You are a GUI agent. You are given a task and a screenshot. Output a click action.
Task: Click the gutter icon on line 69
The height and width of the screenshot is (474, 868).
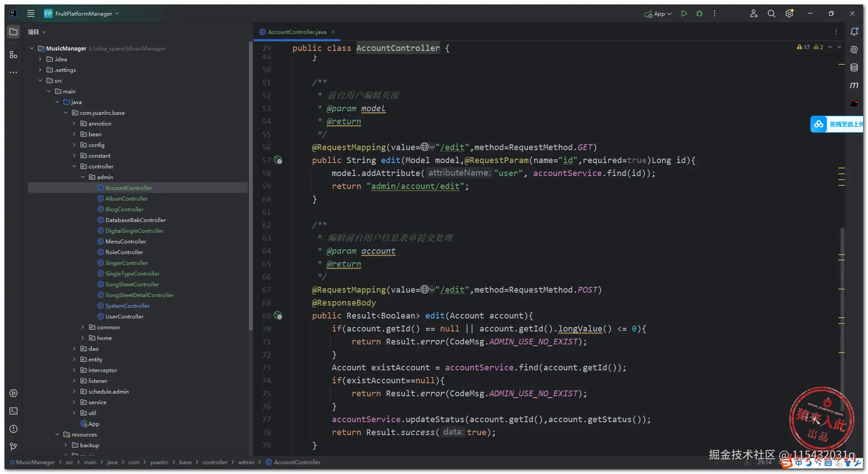278,316
